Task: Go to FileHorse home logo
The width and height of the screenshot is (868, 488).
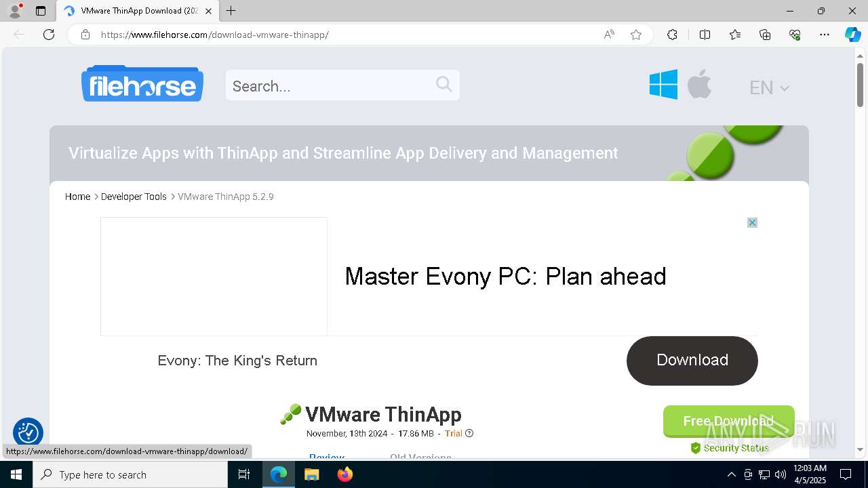Action: [142, 84]
